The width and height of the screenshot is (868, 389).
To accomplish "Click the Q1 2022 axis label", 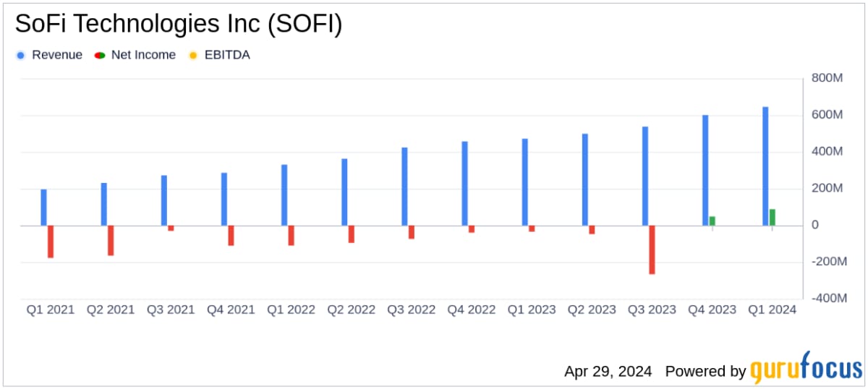I will coord(291,309).
